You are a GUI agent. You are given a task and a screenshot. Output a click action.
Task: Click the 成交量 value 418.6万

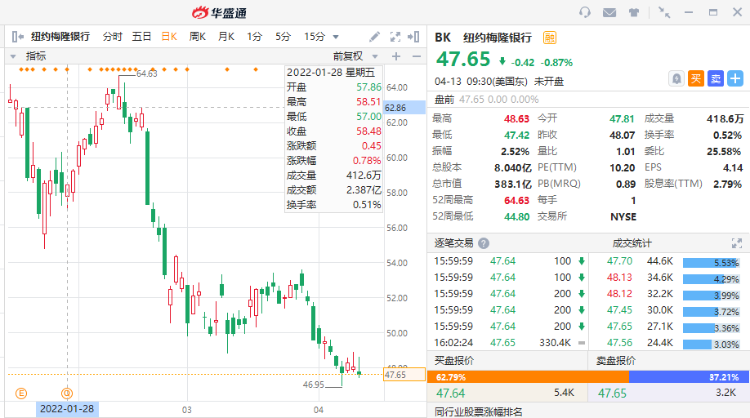pos(725,119)
